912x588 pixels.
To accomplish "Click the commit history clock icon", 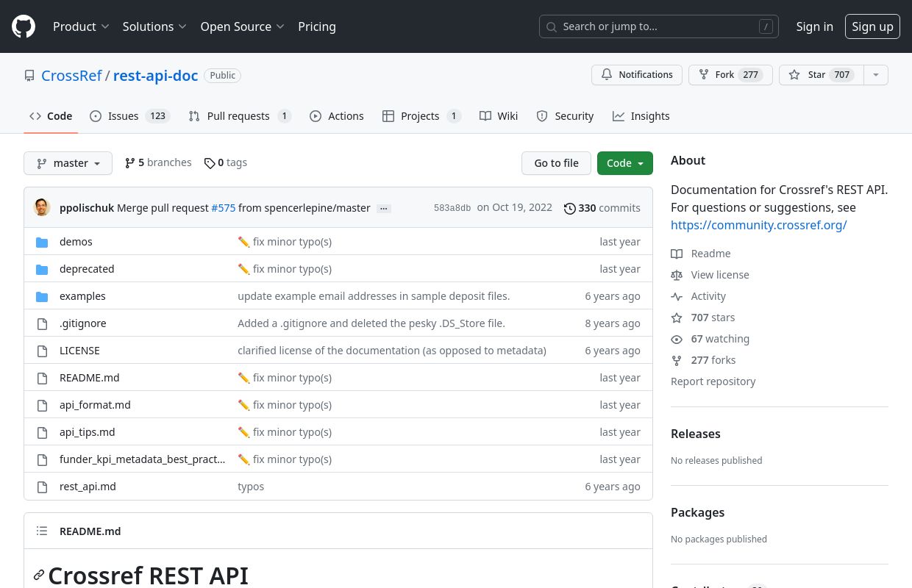I will (x=570, y=208).
